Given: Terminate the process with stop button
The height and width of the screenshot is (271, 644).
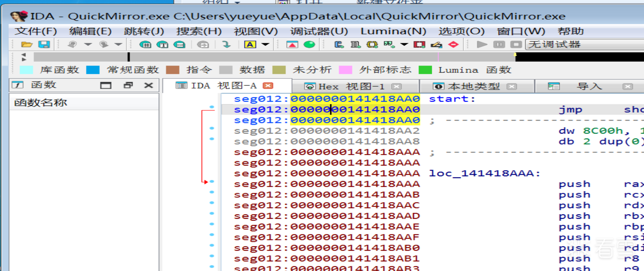Looking at the screenshot, I should 516,45.
